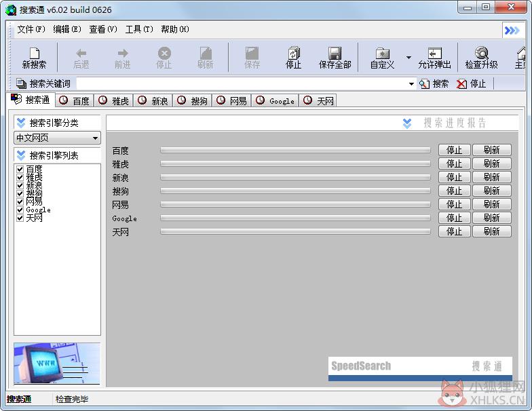Run search with magnifier 搜索 button
This screenshot has width=532, height=411.
tap(434, 84)
